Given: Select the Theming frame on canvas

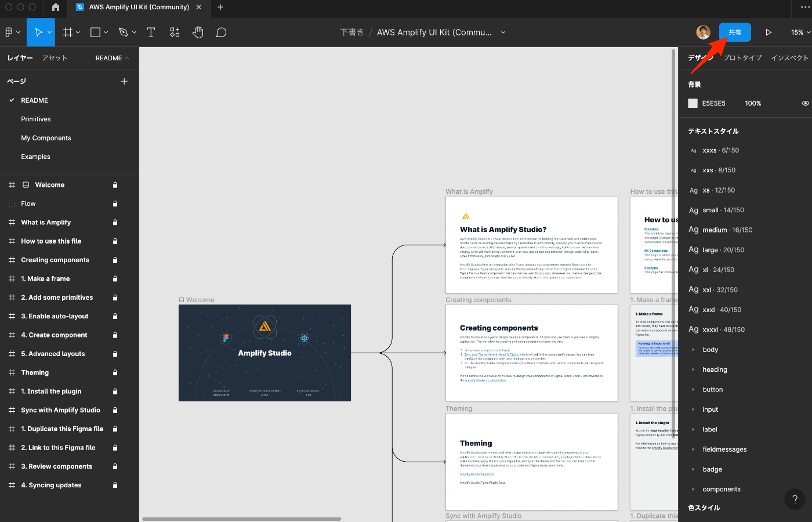Looking at the screenshot, I should (x=532, y=462).
